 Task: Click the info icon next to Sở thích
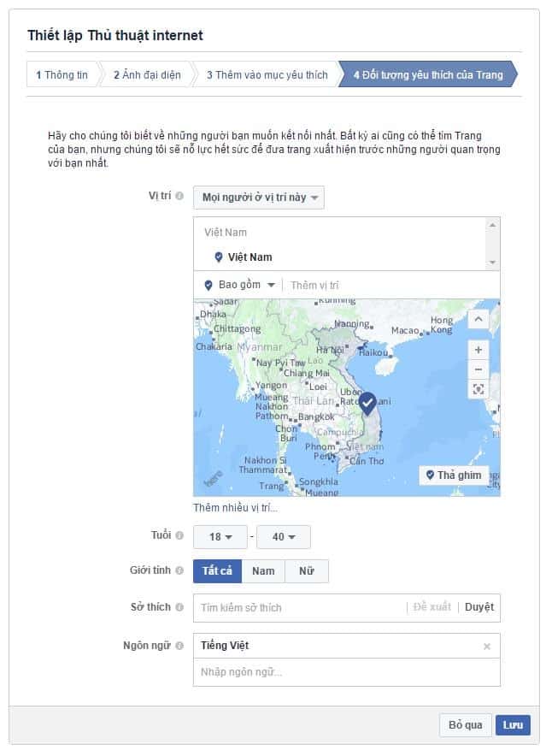click(x=179, y=607)
